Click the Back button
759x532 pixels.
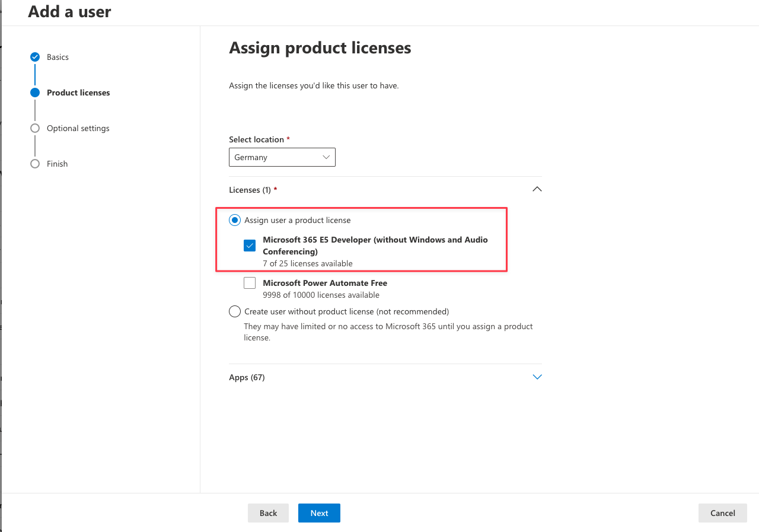pos(268,513)
